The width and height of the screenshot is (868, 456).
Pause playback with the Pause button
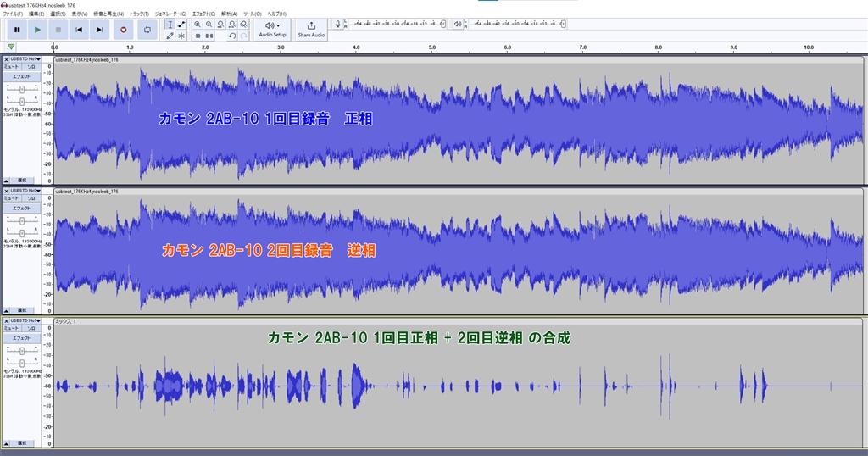click(17, 30)
